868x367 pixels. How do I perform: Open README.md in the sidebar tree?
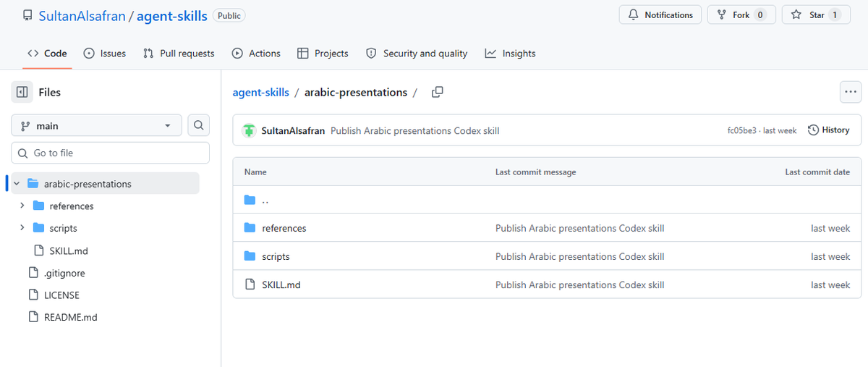[70, 317]
